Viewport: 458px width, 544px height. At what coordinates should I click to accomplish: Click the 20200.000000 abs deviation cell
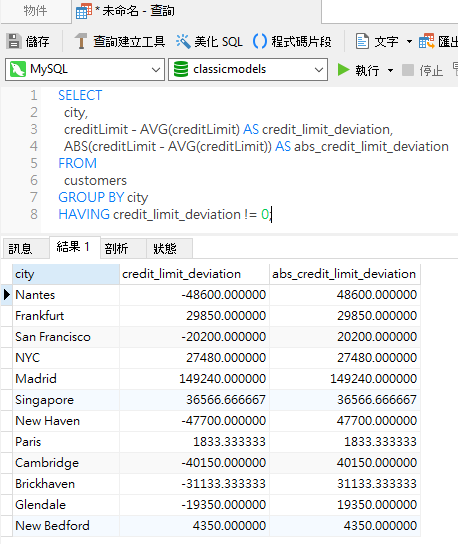click(345, 337)
